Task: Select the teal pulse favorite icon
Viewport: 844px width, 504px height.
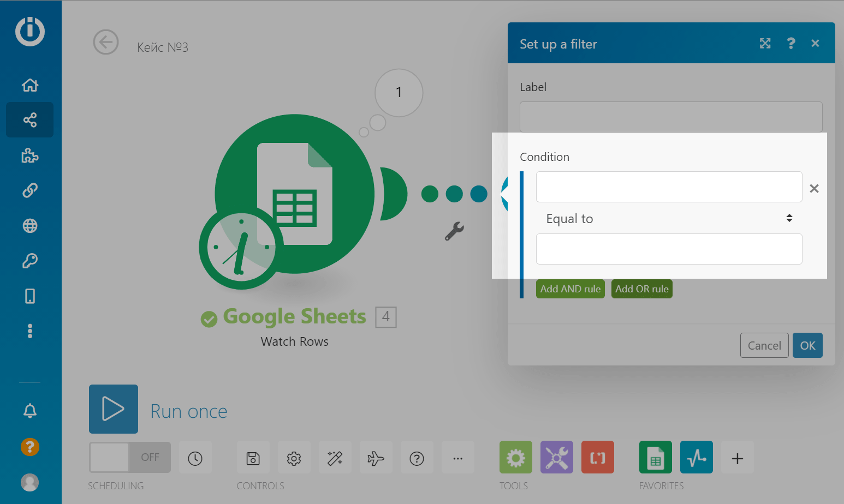Action: tap(697, 457)
